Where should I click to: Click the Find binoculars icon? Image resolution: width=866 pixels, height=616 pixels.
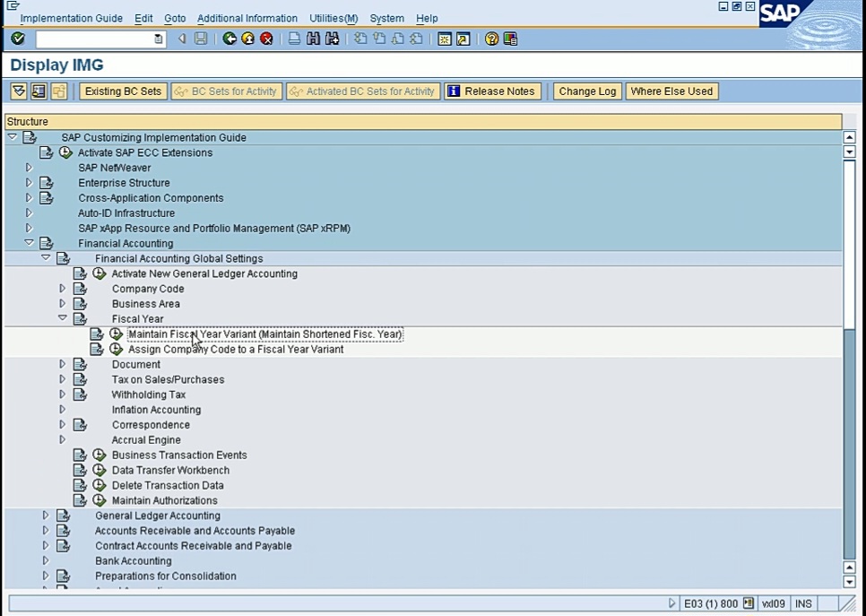(x=313, y=39)
